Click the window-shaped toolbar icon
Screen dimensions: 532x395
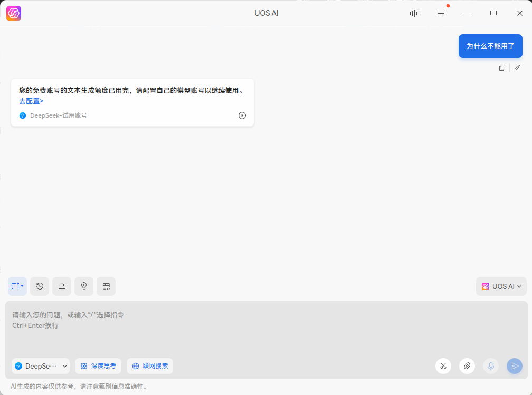coord(106,286)
